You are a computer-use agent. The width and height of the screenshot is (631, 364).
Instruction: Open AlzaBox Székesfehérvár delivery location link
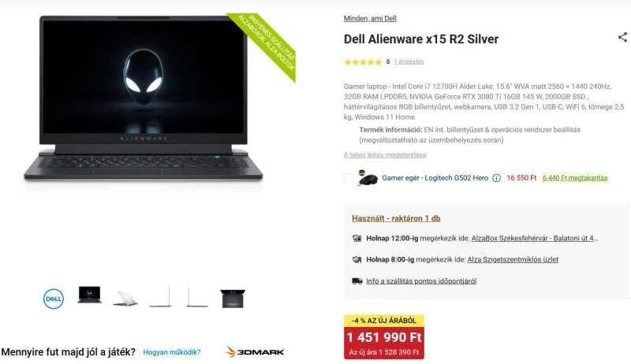[535, 238]
